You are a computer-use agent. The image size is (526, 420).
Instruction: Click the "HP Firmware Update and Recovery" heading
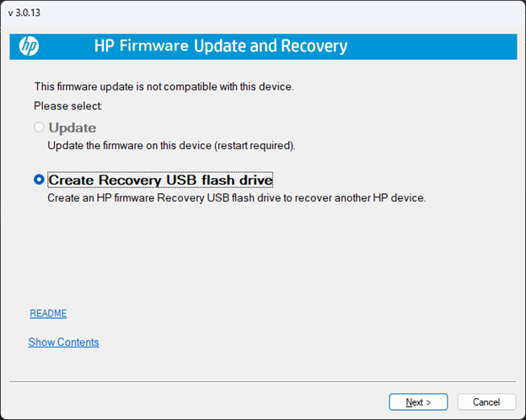click(221, 46)
